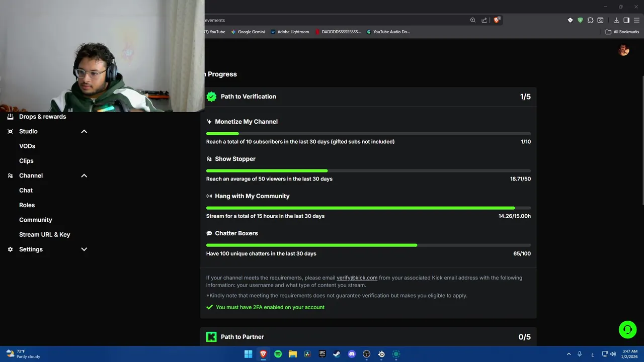Open VODs in Studio menu
The width and height of the screenshot is (644, 362).
[x=27, y=146]
